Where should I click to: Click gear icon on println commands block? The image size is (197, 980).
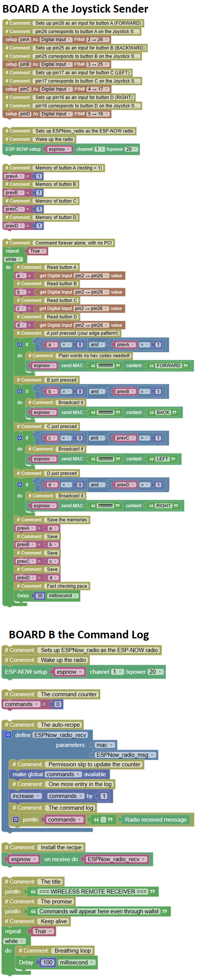[16, 819]
